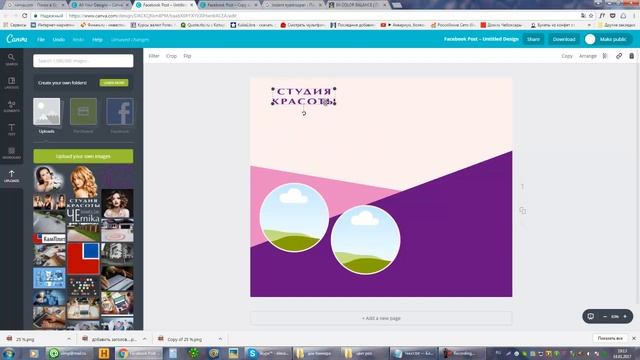Viewport: 640px width, 360px height.
Task: Zoom in with the plus button
Action: coord(625,316)
